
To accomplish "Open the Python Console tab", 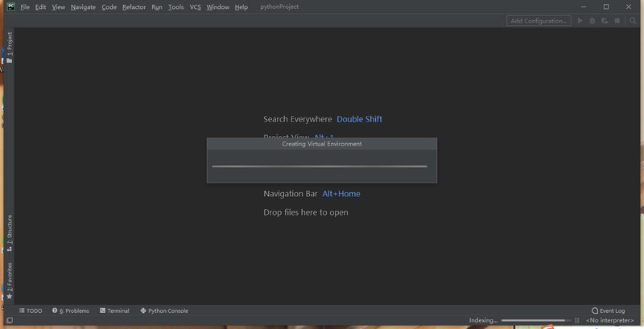I will coord(164,310).
